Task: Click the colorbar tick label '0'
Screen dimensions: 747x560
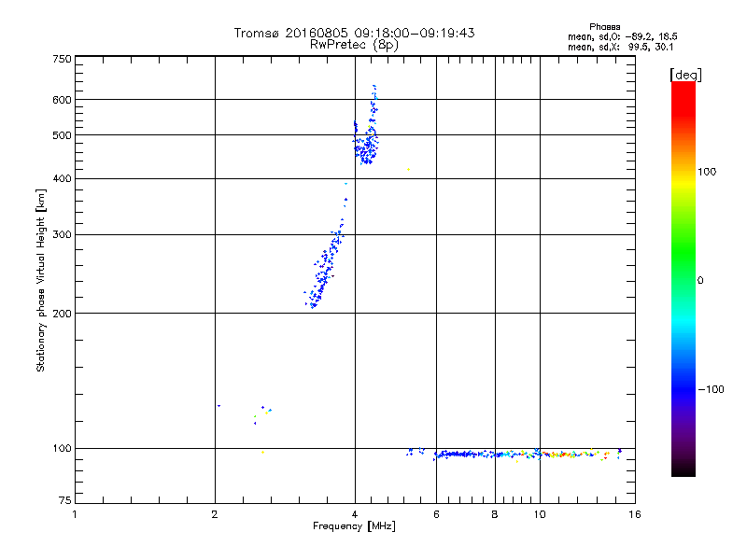Action: click(700, 281)
